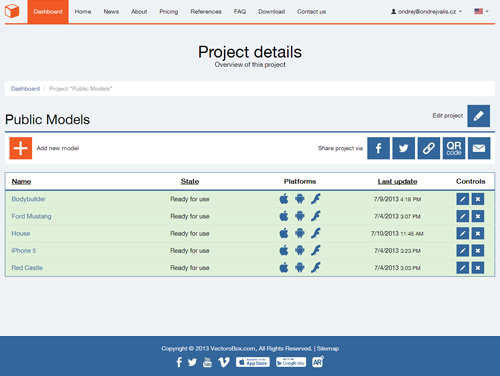Click the VectoroBox cube logo
Viewport: 500px width, 376px height.
pyautogui.click(x=12, y=11)
